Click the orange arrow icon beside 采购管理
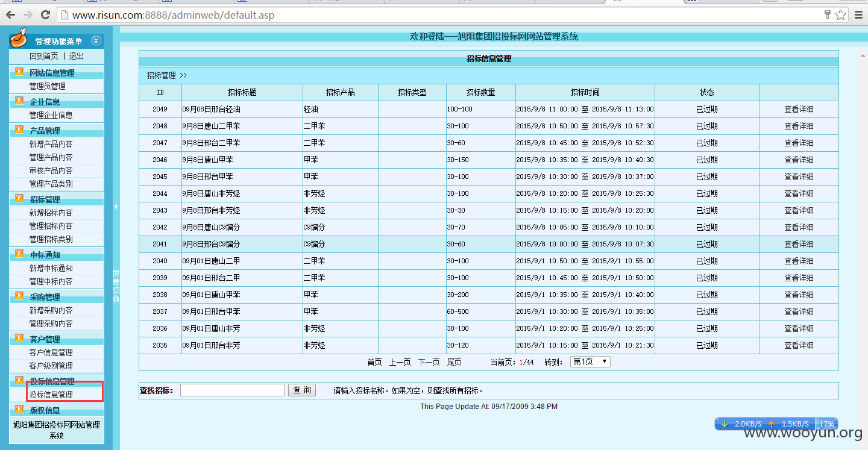The width and height of the screenshot is (868, 450). (x=19, y=296)
